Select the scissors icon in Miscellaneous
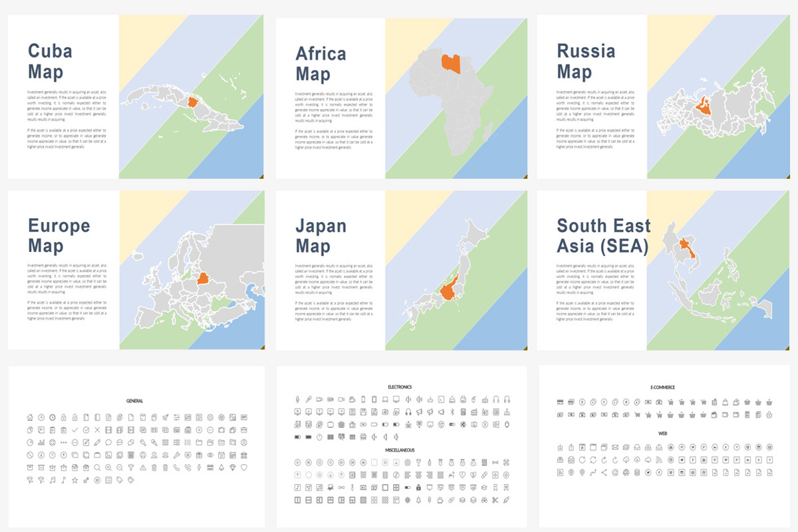The image size is (798, 532). click(495, 499)
